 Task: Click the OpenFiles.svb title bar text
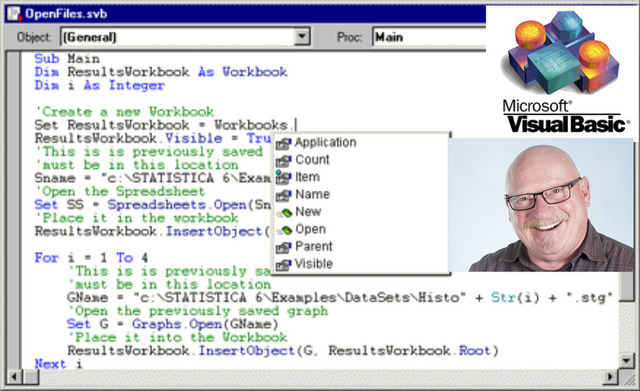click(66, 14)
